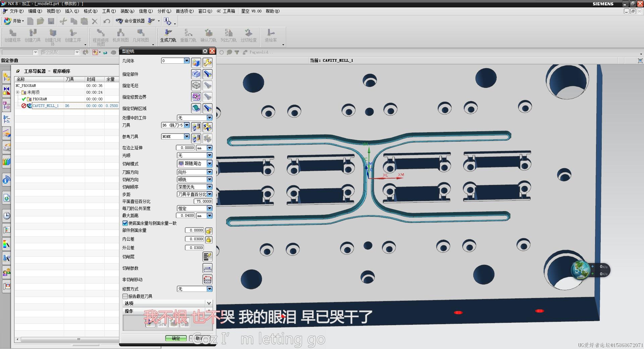Open the Specify Part (指定部件) selection icon
644x349 pixels.
point(196,74)
